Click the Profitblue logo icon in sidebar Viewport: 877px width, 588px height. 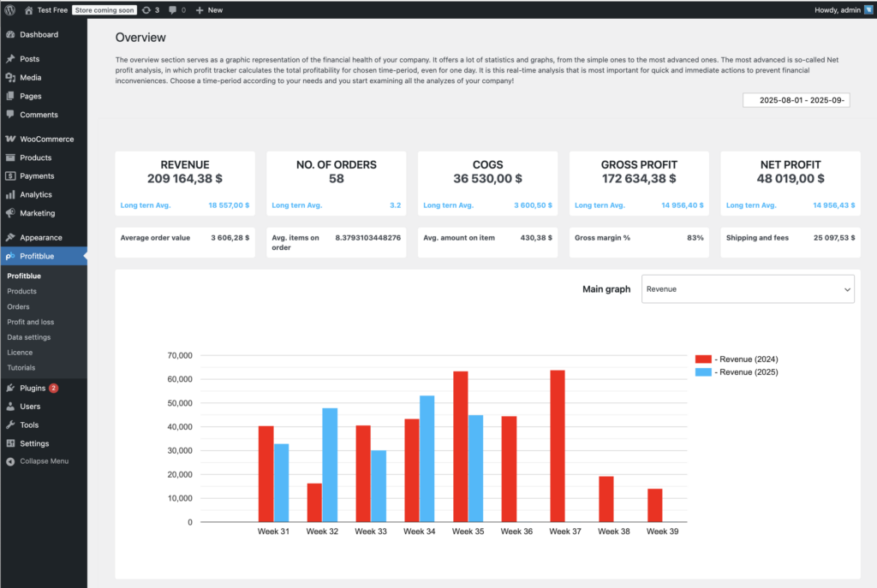(10, 256)
